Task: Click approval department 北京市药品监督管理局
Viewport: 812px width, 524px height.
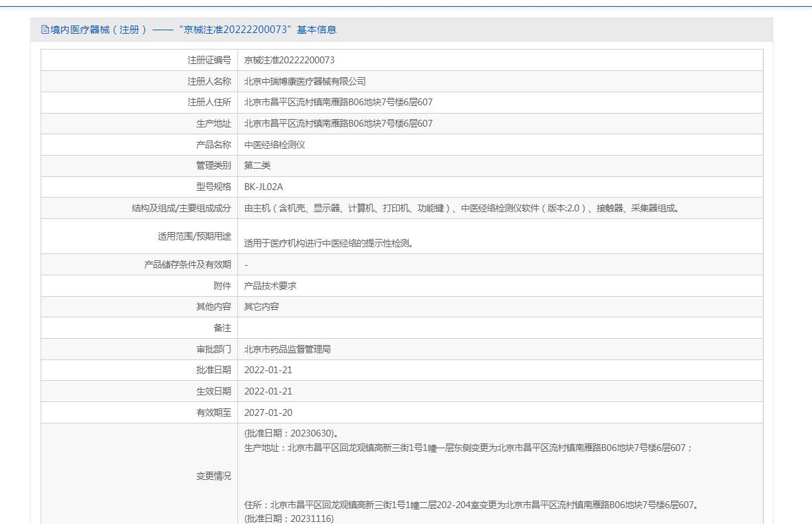Action: pyautogui.click(x=288, y=349)
